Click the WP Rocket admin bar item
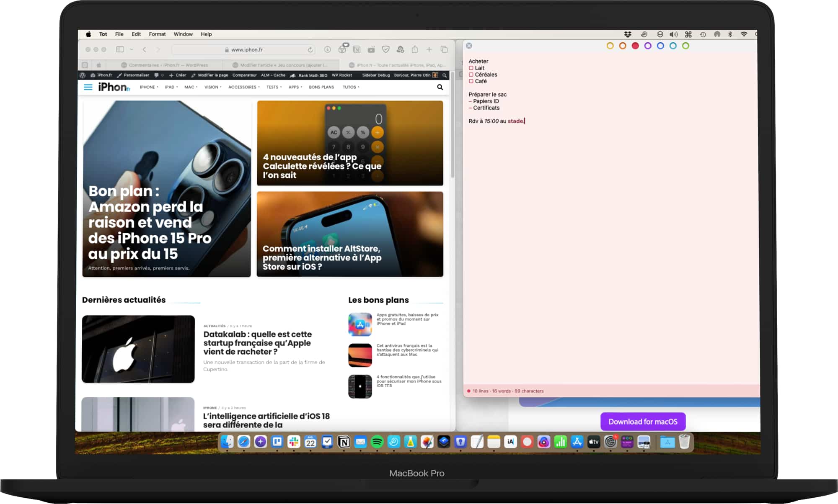The height and width of the screenshot is (504, 838). (342, 75)
